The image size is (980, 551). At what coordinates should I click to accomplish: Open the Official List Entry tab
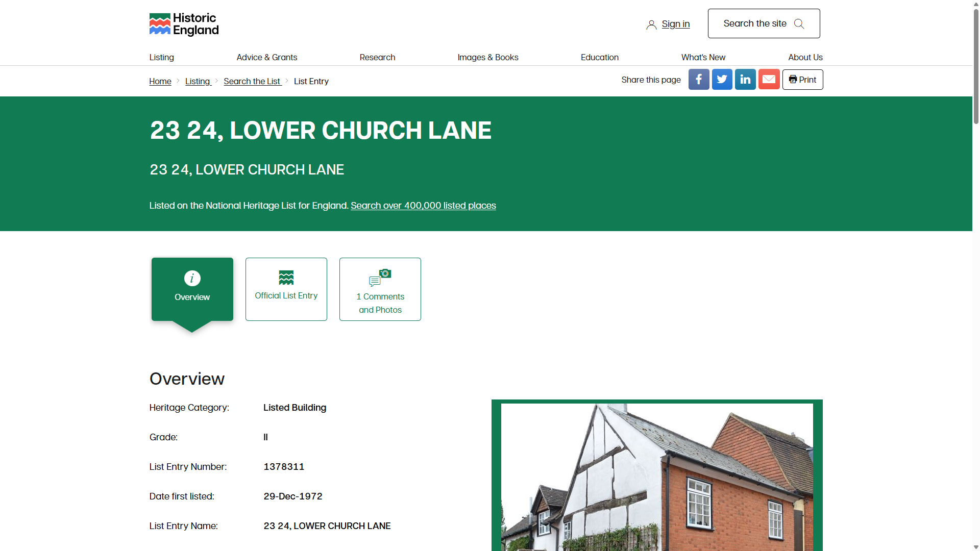(286, 289)
